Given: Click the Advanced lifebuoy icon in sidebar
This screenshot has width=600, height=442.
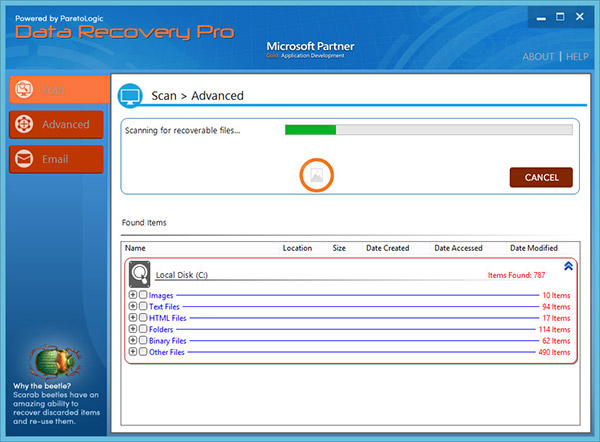Looking at the screenshot, I should point(24,125).
